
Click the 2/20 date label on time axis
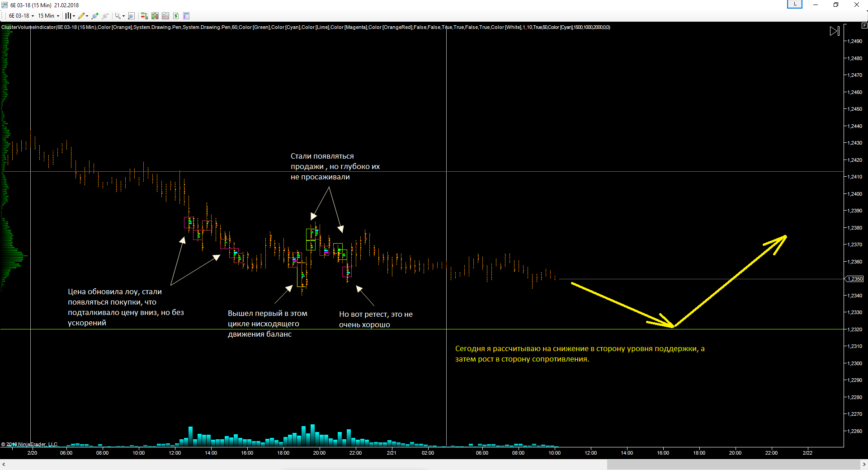pyautogui.click(x=32, y=453)
